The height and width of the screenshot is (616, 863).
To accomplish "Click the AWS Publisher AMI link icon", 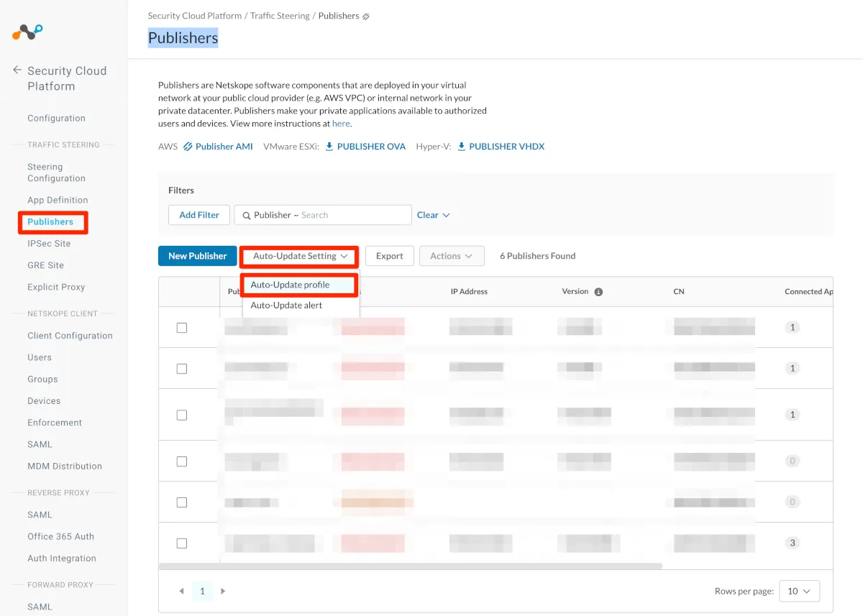I will [x=188, y=147].
